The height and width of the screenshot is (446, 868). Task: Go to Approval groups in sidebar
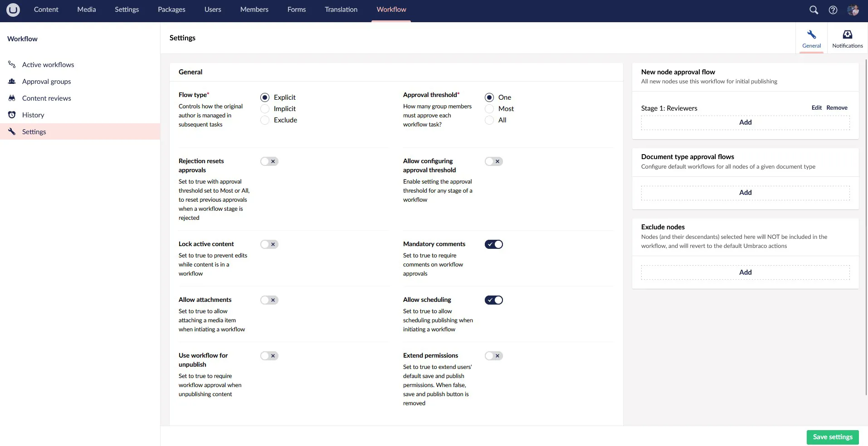[x=46, y=82]
